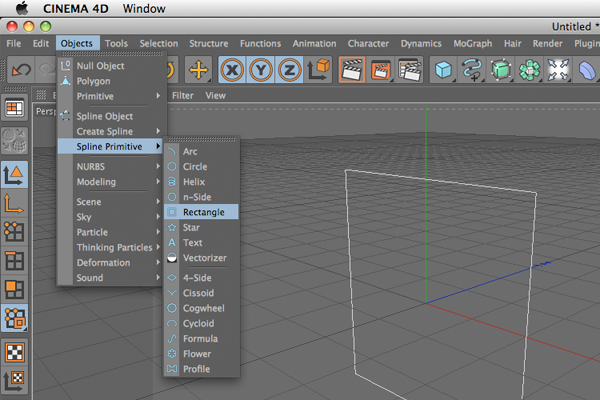Viewport: 600px width, 400px height.
Task: Select Rectangle spline primitive
Action: tap(201, 212)
